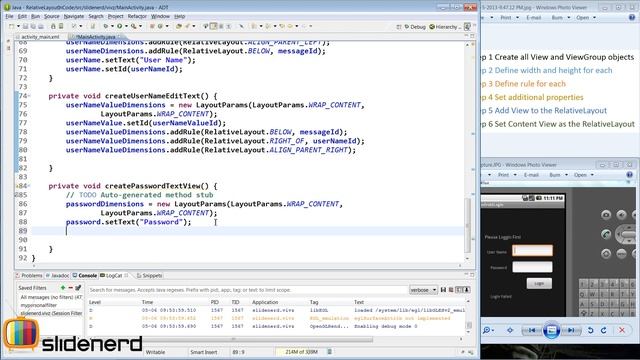
Task: Click the heap status '214M of 339M'
Action: (301, 352)
